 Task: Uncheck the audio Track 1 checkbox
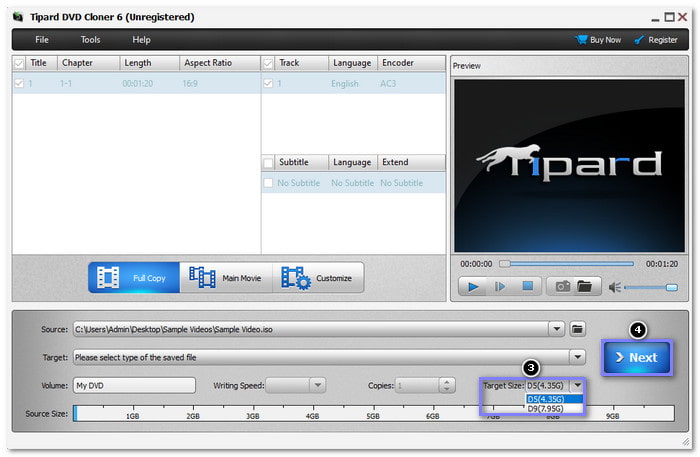click(x=268, y=83)
